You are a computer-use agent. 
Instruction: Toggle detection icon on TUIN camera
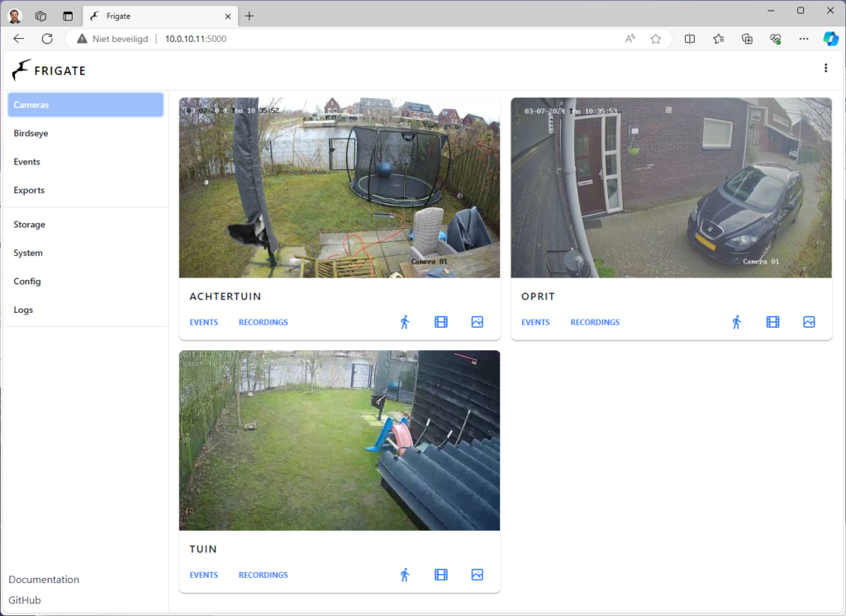tap(405, 575)
